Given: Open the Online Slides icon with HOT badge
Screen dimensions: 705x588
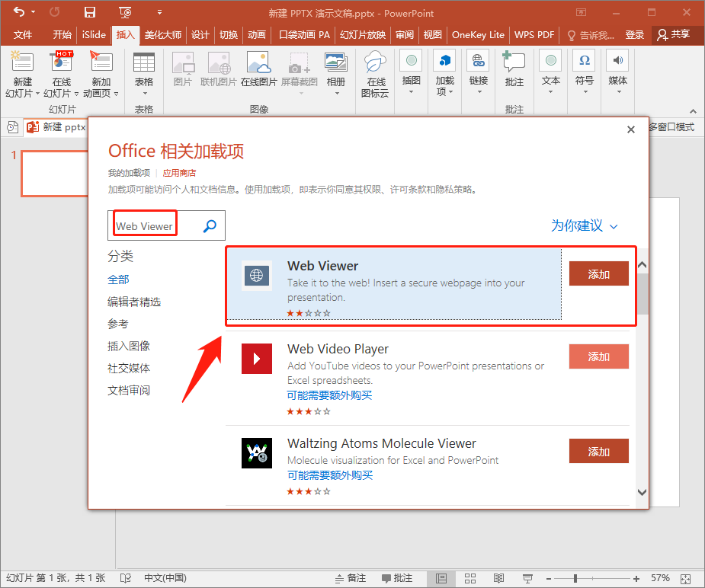Looking at the screenshot, I should 62,62.
